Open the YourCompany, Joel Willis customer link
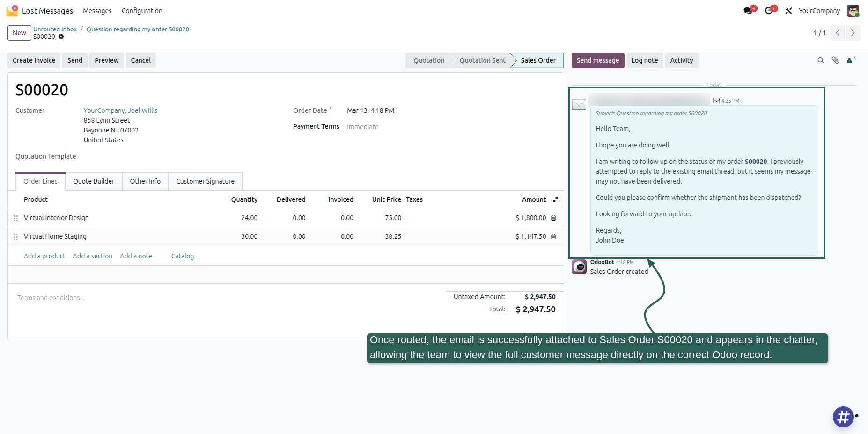 click(x=120, y=110)
